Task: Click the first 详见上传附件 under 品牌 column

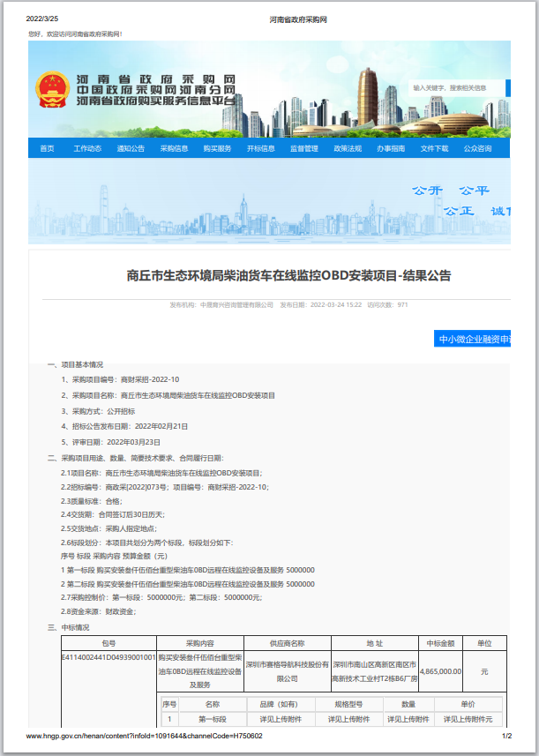Action: click(x=273, y=719)
